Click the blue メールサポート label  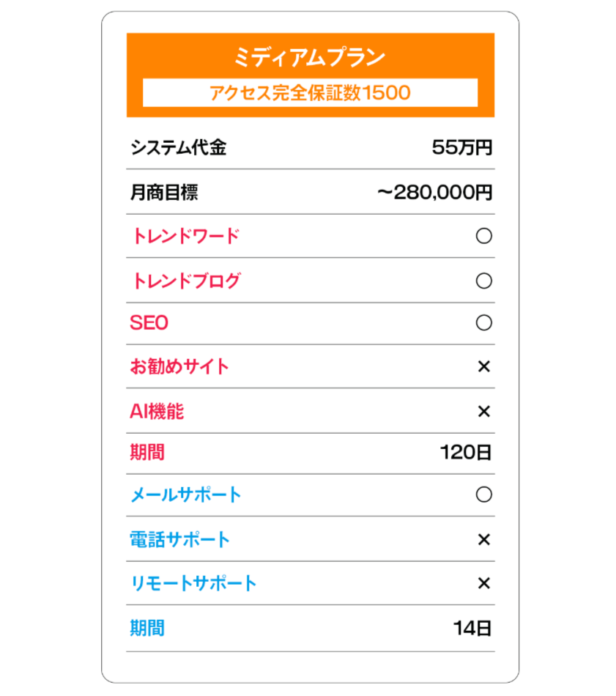(186, 494)
